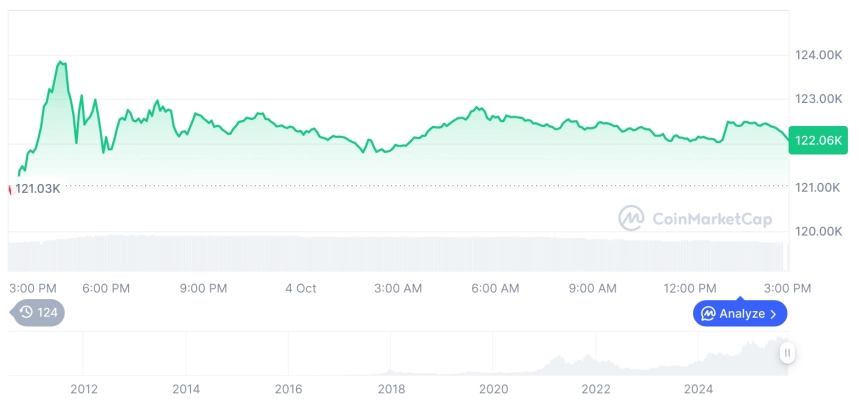Click 2016 on the overview timeline

click(288, 388)
